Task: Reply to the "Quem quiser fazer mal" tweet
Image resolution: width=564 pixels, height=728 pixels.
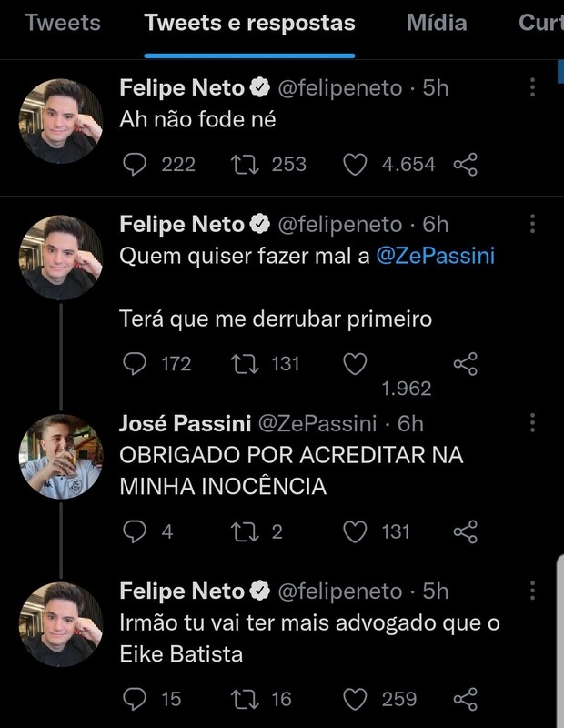Action: pyautogui.click(x=135, y=364)
